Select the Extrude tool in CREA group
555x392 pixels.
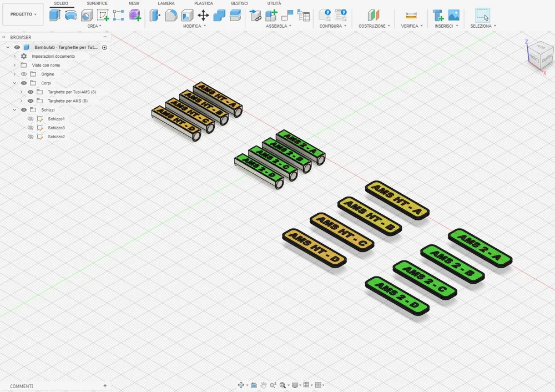[54, 15]
